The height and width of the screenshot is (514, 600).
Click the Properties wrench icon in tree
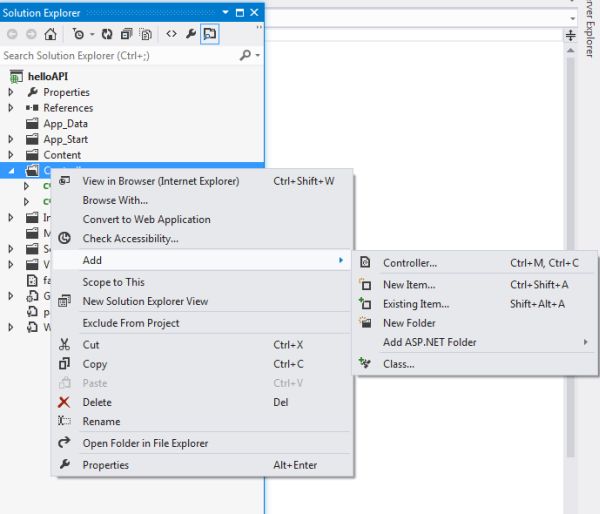[33, 92]
